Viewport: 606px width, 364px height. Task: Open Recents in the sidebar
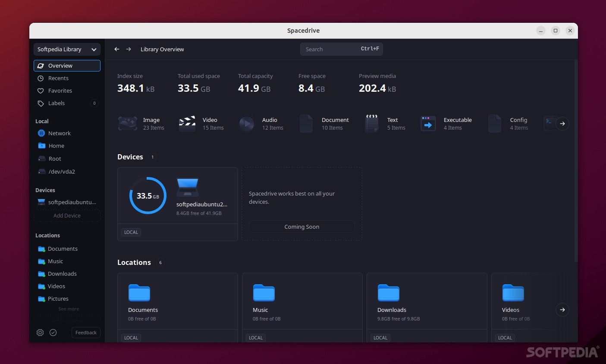click(x=67, y=78)
